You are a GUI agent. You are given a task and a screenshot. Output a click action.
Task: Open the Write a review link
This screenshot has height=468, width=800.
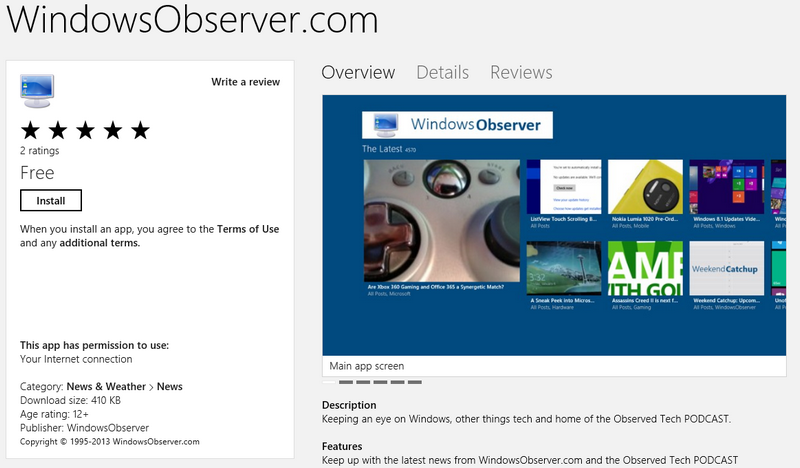(245, 82)
